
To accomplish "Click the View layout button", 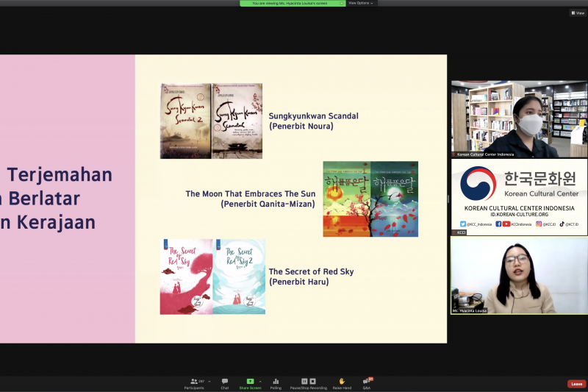I will pos(578,13).
